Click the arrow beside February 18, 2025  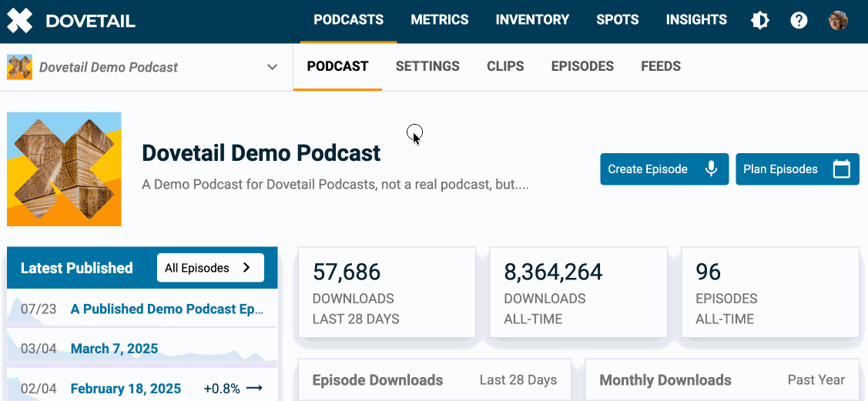click(254, 388)
